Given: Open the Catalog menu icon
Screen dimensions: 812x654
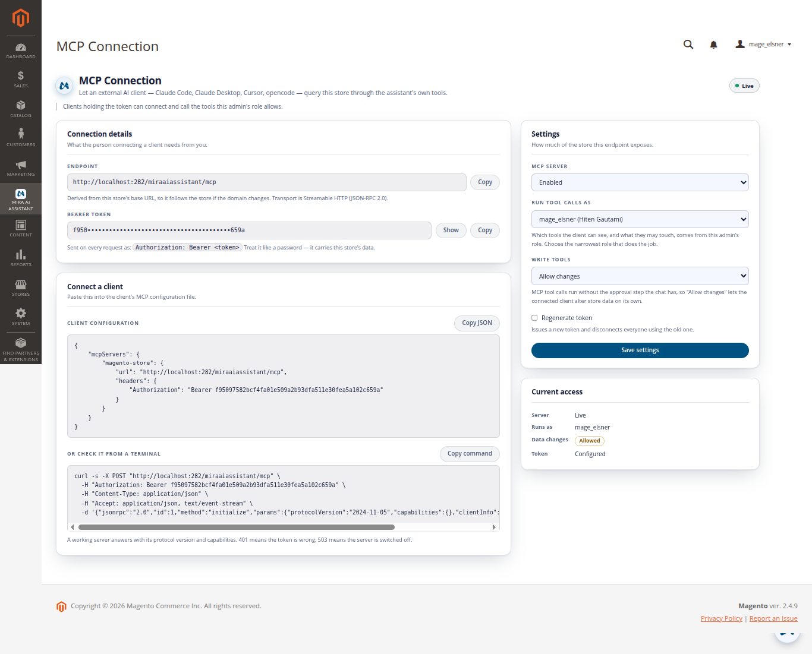Looking at the screenshot, I should 21,105.
